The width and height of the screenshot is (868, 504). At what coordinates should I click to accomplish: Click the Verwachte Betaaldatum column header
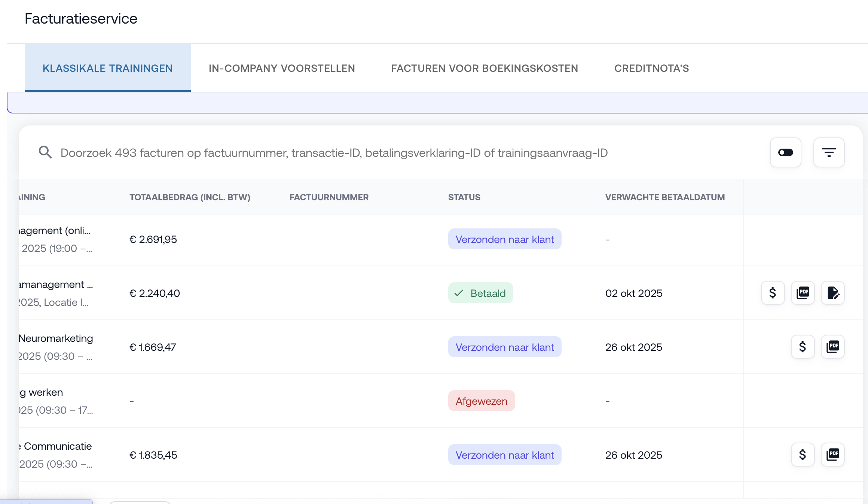point(665,197)
